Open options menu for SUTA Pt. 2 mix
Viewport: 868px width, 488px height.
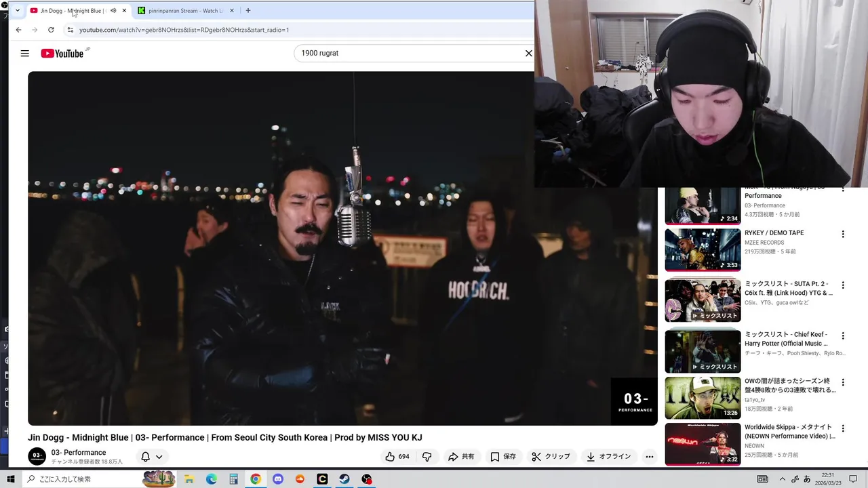pos(843,285)
